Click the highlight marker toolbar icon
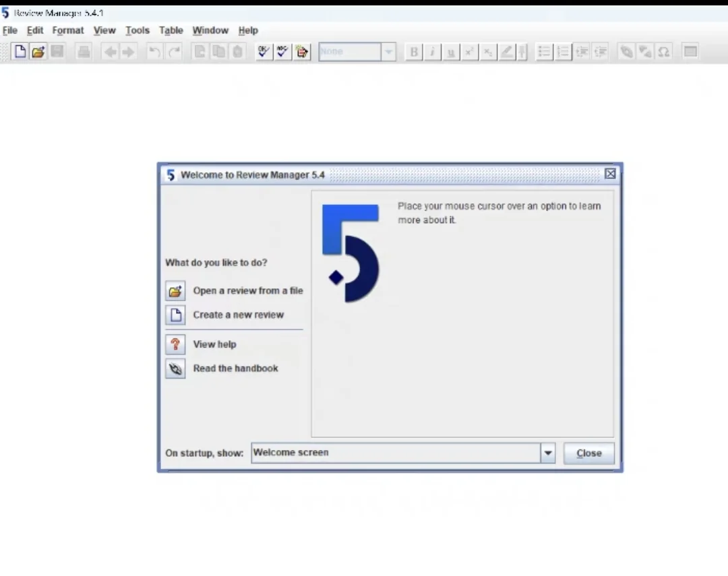728x576 pixels. [506, 51]
